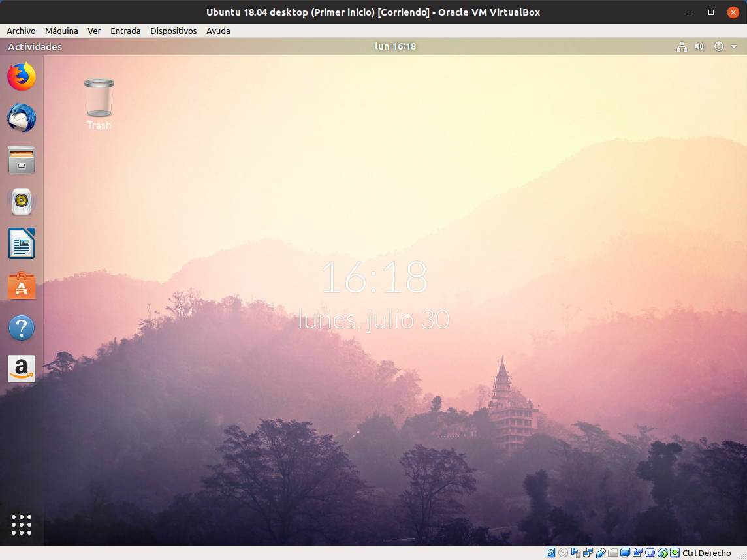
Task: Click the power icon in the Ubuntu top bar
Action: [718, 46]
